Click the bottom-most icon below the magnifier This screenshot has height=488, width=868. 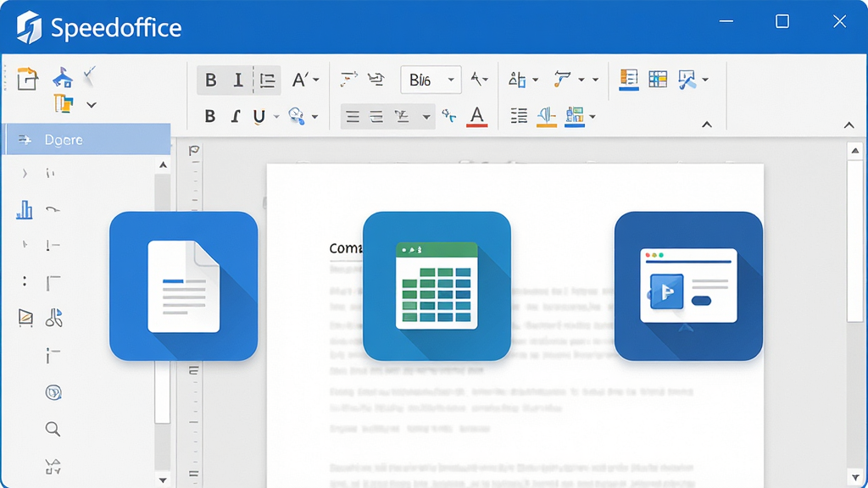[53, 467]
